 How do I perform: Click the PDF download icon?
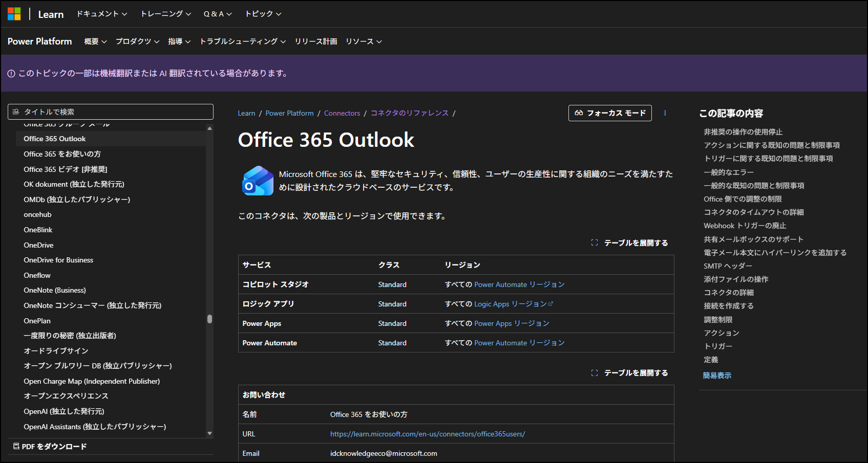(x=16, y=446)
